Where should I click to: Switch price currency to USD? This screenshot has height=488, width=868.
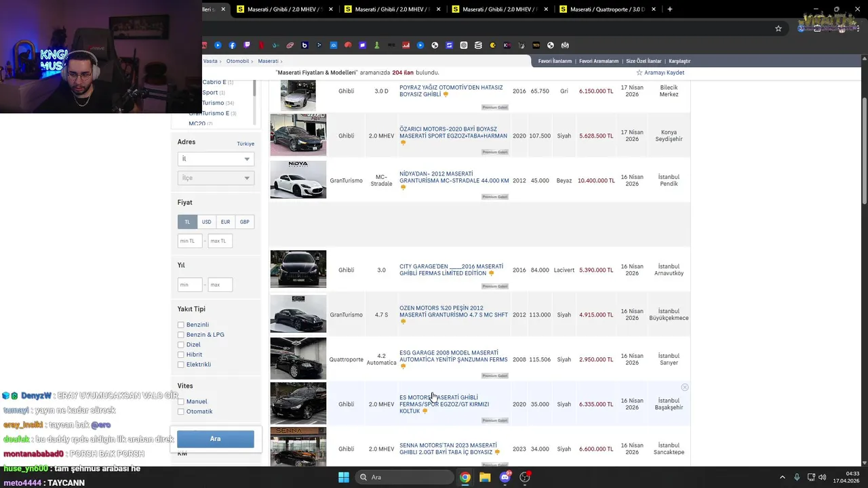click(x=206, y=222)
